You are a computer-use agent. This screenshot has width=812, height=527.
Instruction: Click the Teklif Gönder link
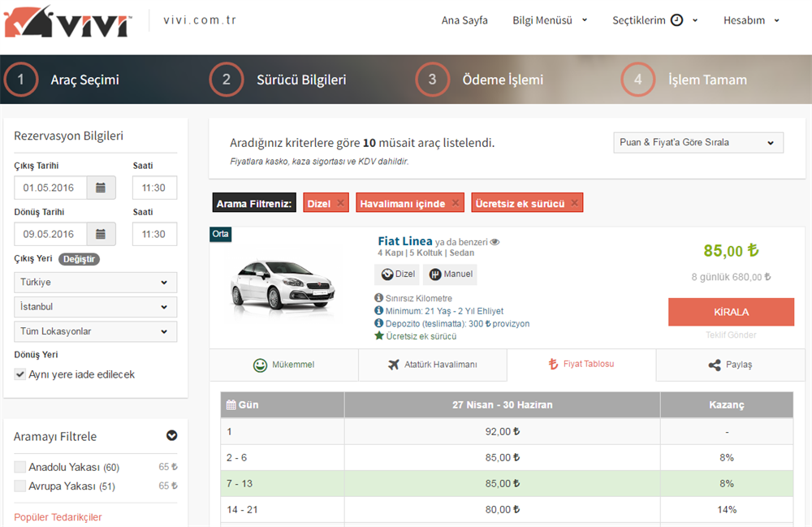tap(731, 335)
